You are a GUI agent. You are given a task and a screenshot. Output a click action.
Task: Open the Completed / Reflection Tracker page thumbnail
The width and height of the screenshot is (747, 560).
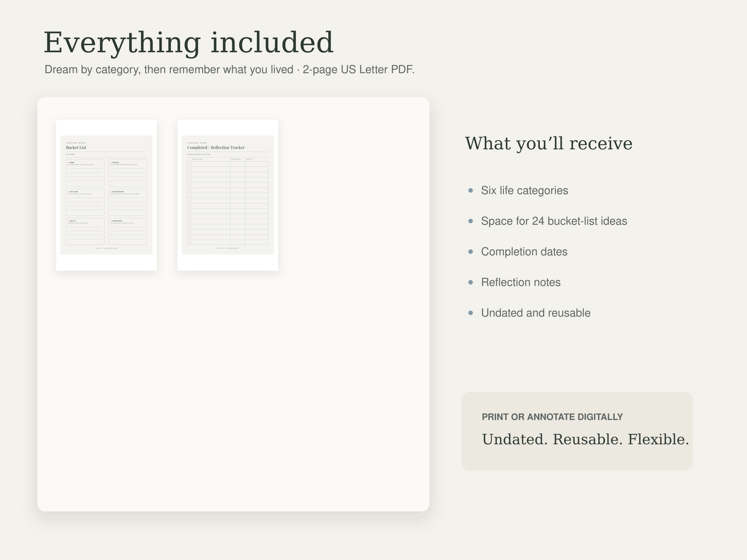227,195
